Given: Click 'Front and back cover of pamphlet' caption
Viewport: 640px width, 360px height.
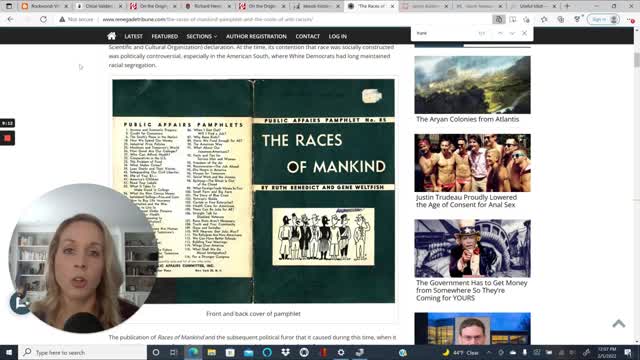Looking at the screenshot, I should point(253,313).
